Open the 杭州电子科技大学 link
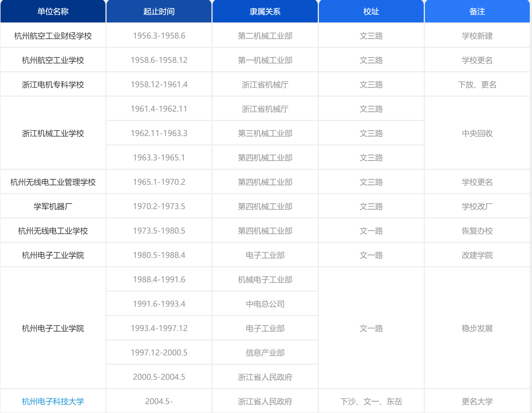 click(x=53, y=401)
